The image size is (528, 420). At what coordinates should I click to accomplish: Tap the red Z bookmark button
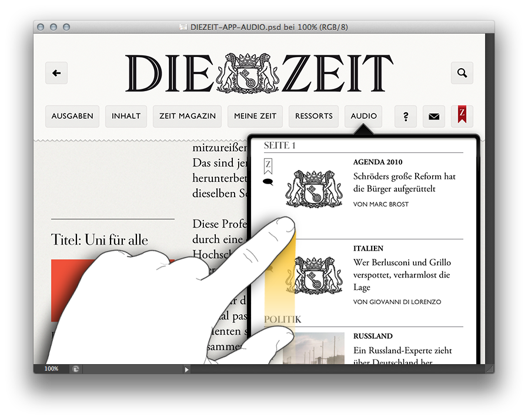(x=462, y=116)
